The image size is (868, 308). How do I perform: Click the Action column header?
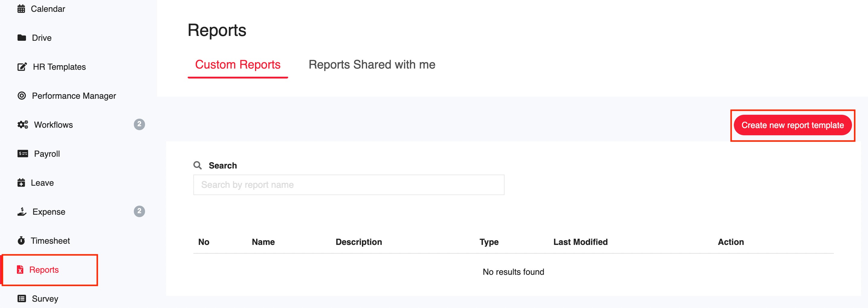731,242
